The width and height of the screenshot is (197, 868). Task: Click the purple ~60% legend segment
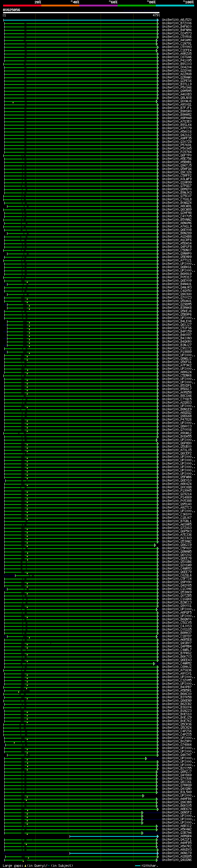(99, 6)
